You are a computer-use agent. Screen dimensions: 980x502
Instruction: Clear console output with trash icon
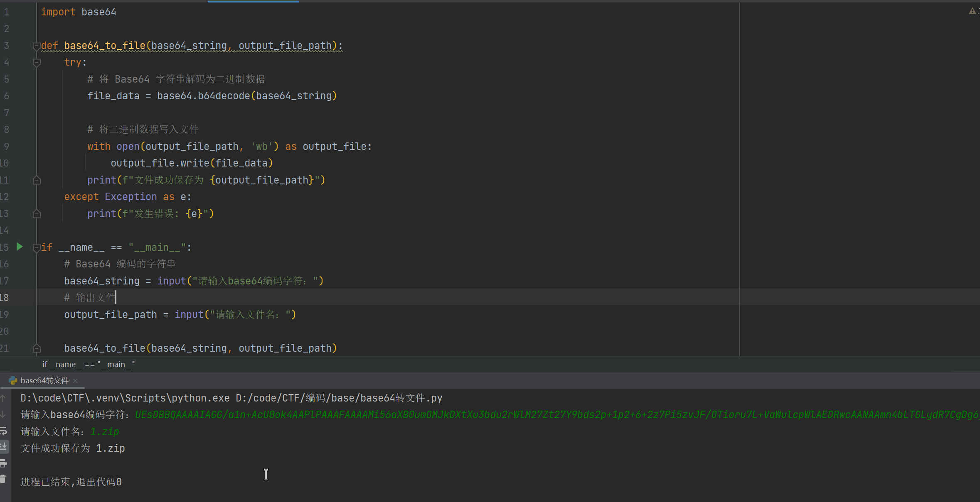coord(3,479)
